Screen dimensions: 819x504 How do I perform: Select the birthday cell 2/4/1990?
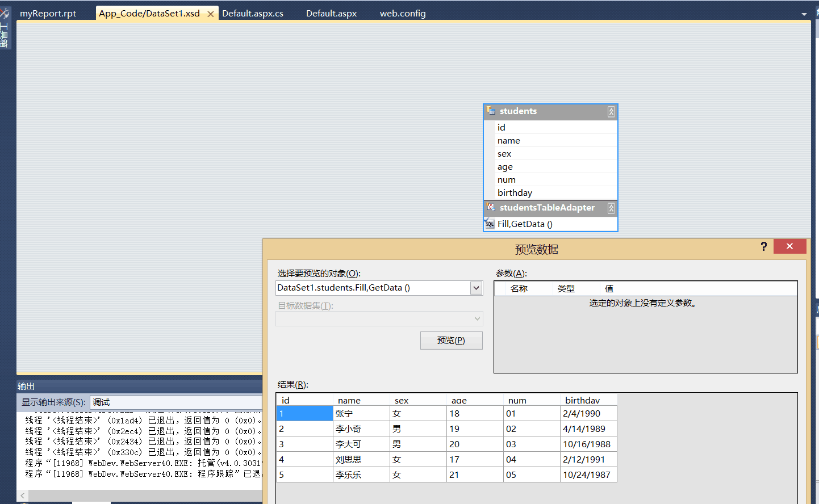589,413
